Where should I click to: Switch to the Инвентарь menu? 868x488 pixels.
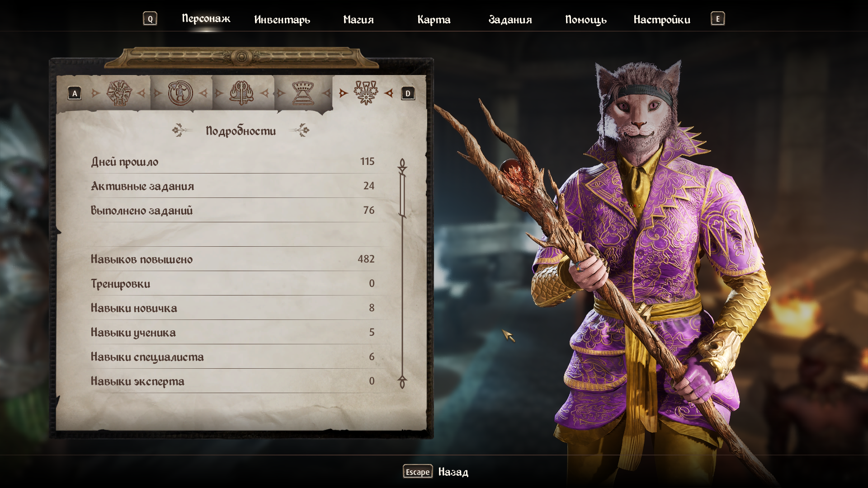(282, 19)
